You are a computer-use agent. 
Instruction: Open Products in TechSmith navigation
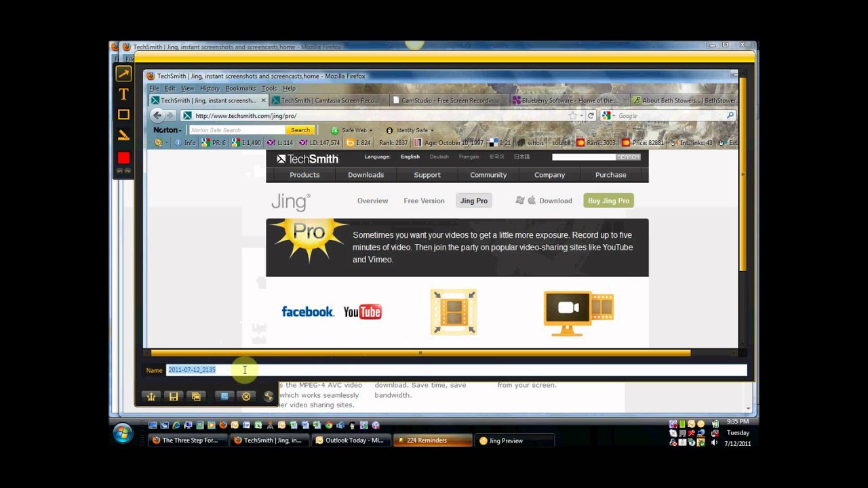(x=304, y=175)
